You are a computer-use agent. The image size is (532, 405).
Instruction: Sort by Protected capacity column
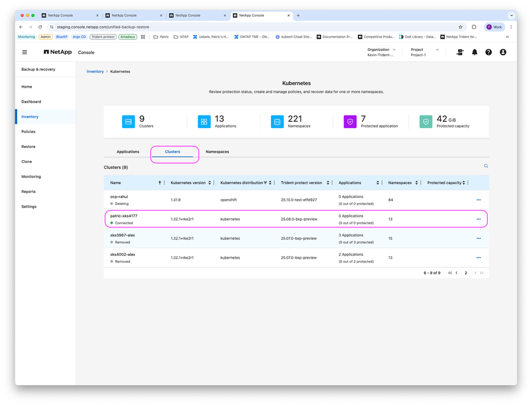point(464,183)
